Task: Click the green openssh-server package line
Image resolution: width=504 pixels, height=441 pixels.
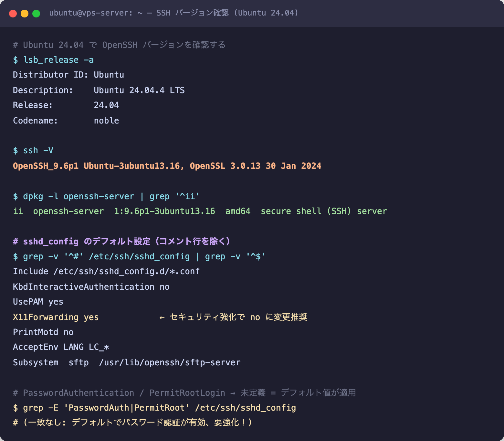Action: pos(200,211)
